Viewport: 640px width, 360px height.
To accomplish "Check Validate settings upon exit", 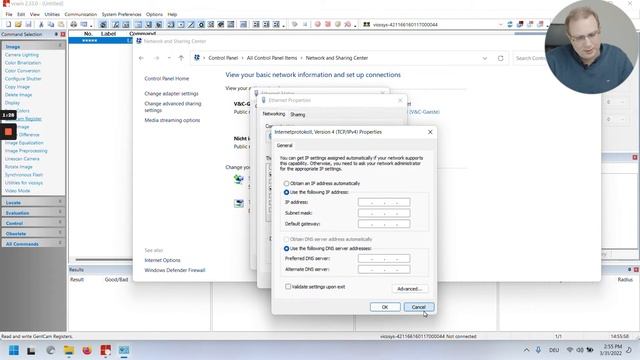I will [x=288, y=287].
